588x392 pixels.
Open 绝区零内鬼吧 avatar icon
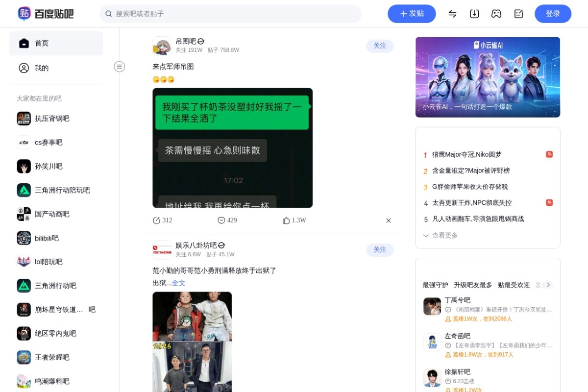tap(24, 334)
